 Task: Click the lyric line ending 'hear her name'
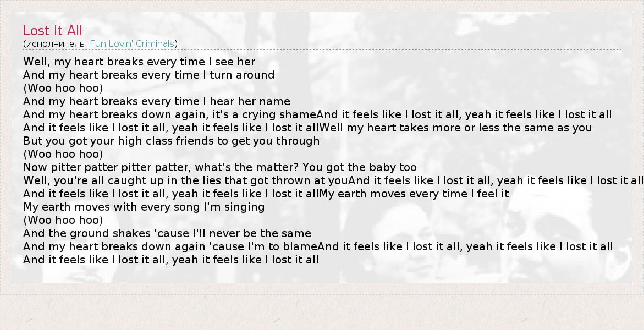tap(157, 101)
